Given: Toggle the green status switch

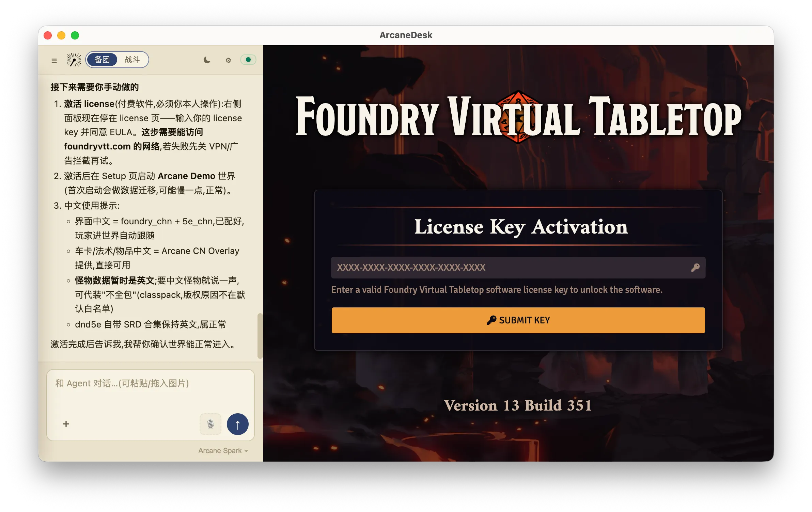Looking at the screenshot, I should [248, 60].
